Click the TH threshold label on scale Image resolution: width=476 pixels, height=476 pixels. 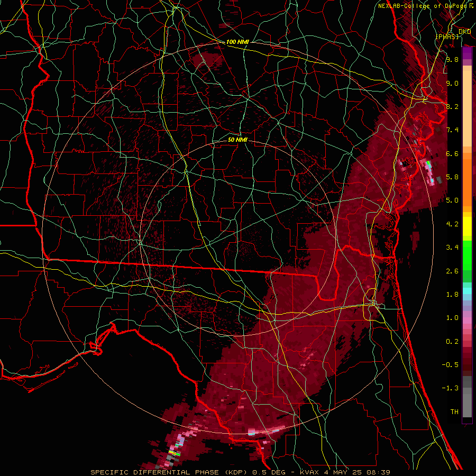454,412
